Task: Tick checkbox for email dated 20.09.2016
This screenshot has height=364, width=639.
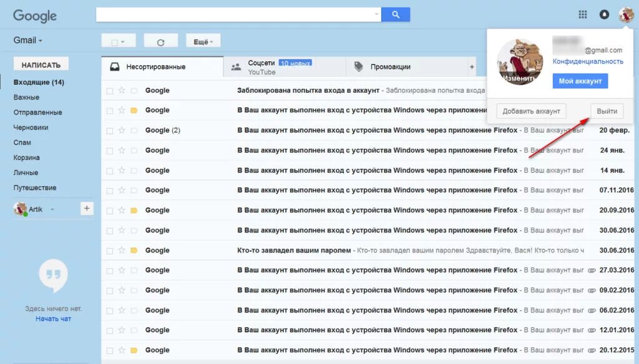Action: click(110, 211)
